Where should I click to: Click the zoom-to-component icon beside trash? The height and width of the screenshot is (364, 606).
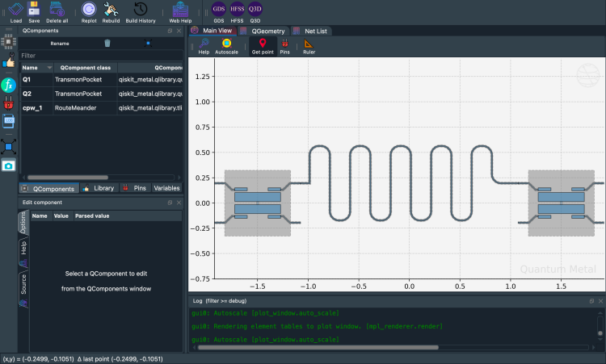click(x=148, y=44)
